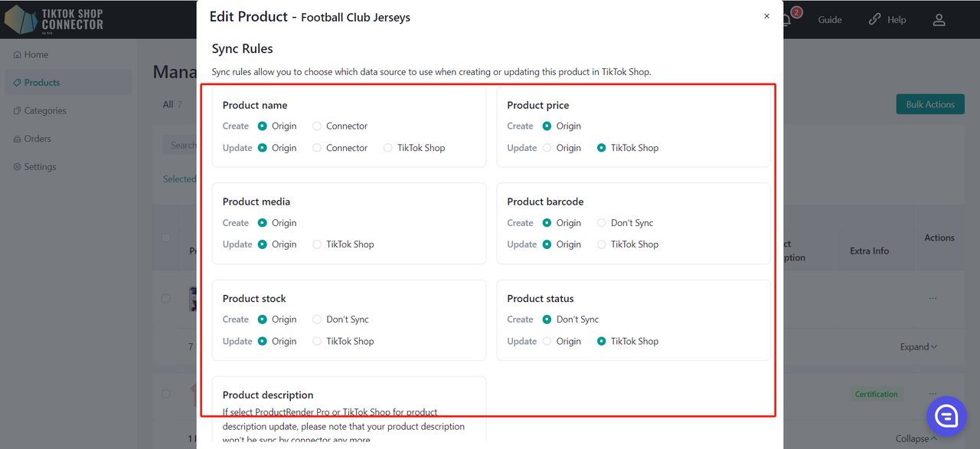
Task: Collapse the second product row
Action: coord(916,439)
